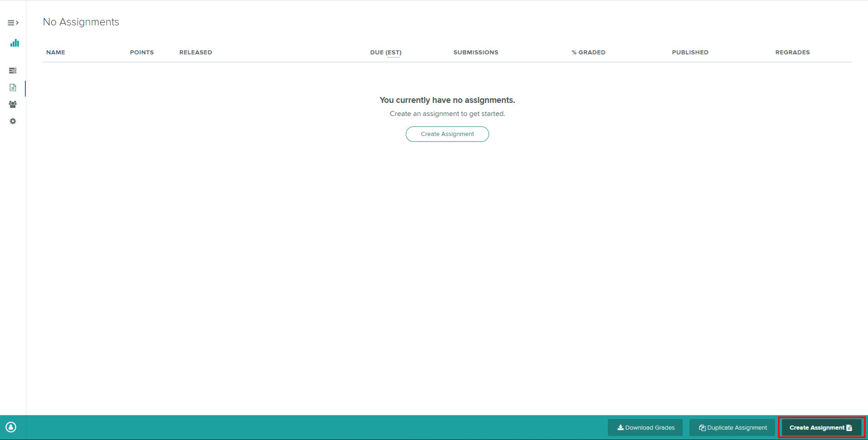Screen dimensions: 868x440
Task: Click the PUBLISHED column header
Action: (690, 53)
